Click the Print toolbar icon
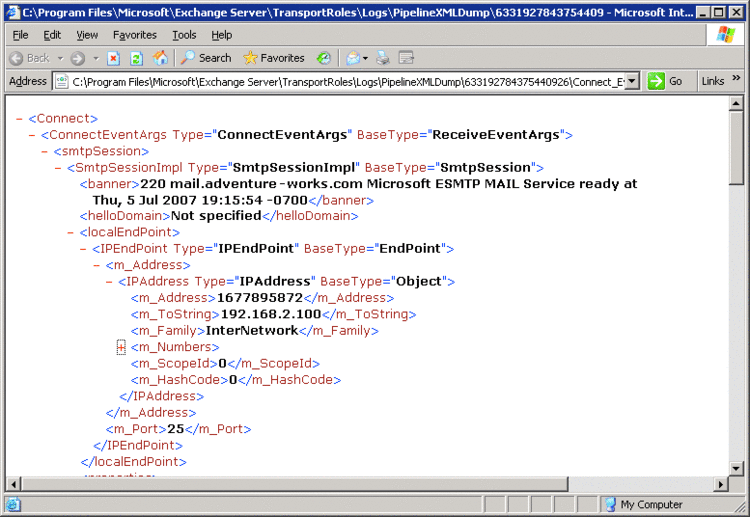 382,58
